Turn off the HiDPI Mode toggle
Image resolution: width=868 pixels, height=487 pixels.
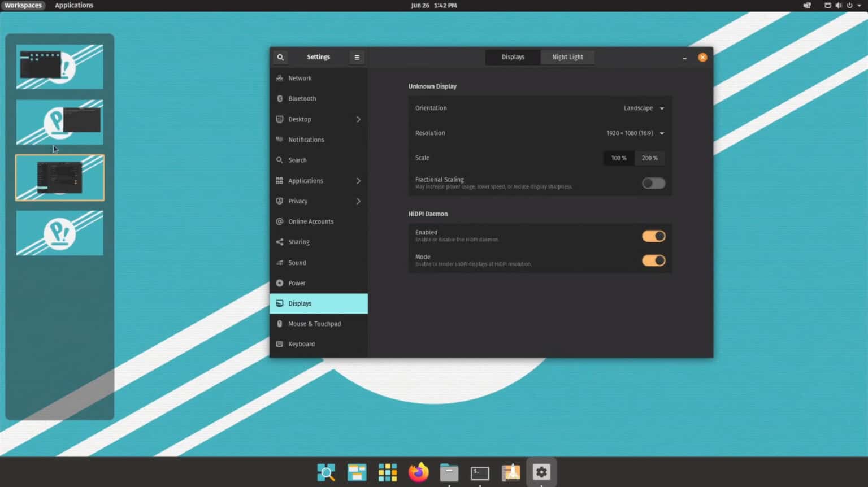[x=653, y=260]
